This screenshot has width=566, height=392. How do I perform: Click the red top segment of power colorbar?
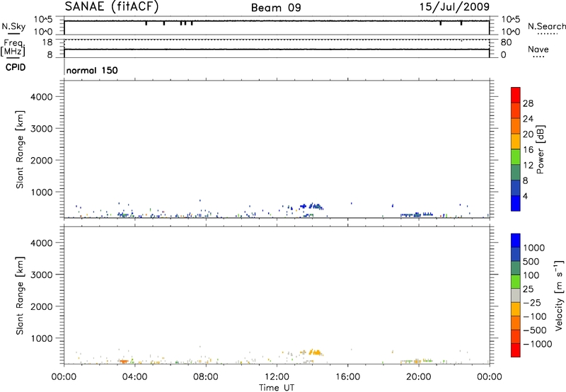(516, 95)
